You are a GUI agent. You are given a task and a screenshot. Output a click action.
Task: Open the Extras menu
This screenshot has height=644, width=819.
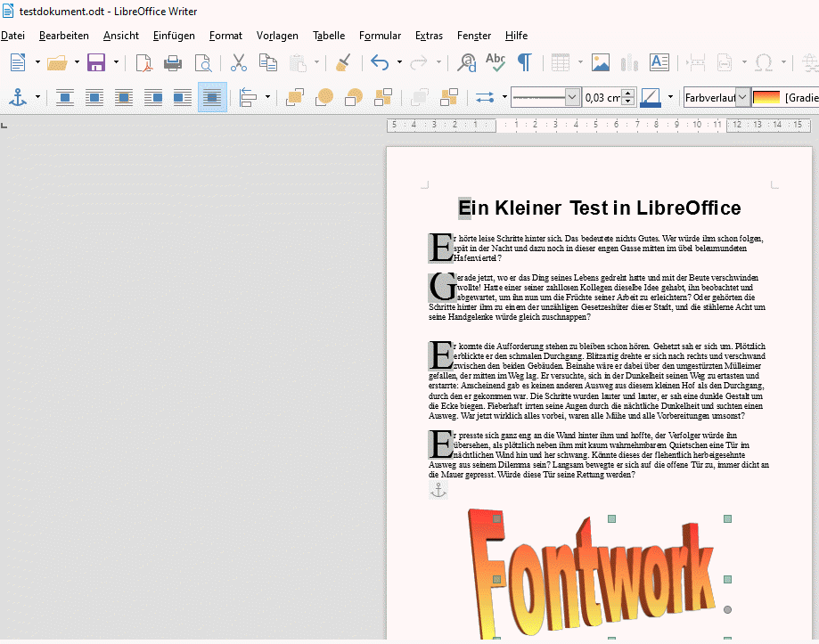429,36
